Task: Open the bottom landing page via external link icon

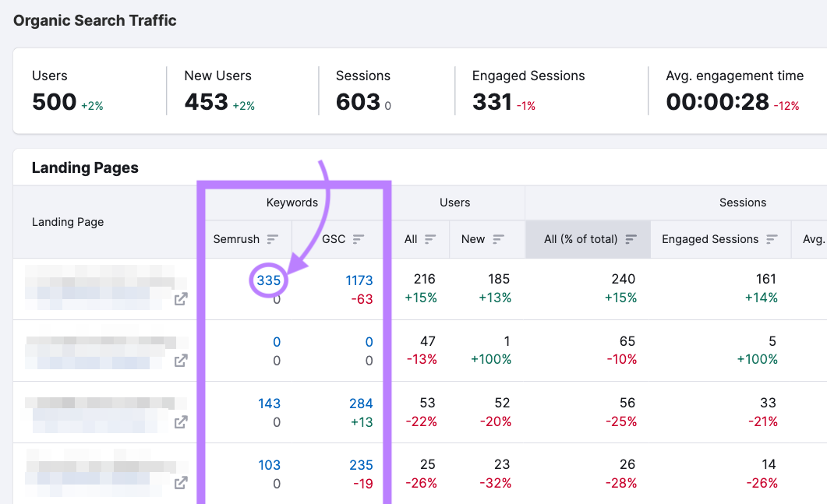Action: (x=181, y=483)
